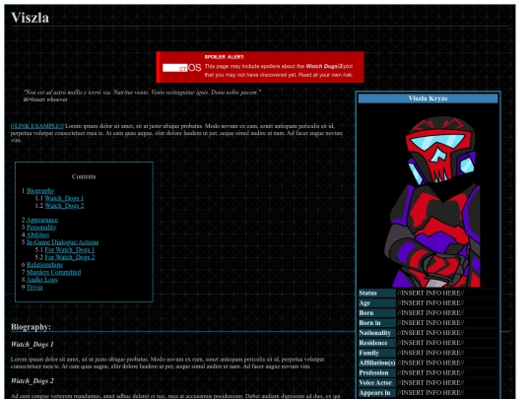Jump to Audio Logs section
This screenshot has height=399, width=532.
[x=42, y=280]
